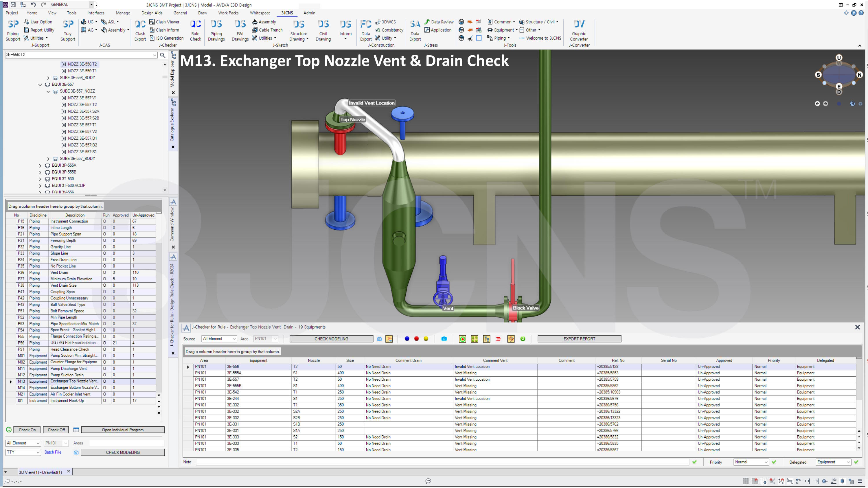This screenshot has width=868, height=488.
Task: Expand the EQUI 3P-555A node
Action: pyautogui.click(x=40, y=166)
